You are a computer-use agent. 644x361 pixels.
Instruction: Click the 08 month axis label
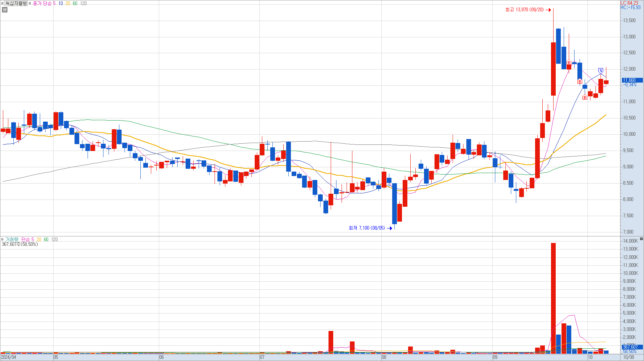click(384, 357)
